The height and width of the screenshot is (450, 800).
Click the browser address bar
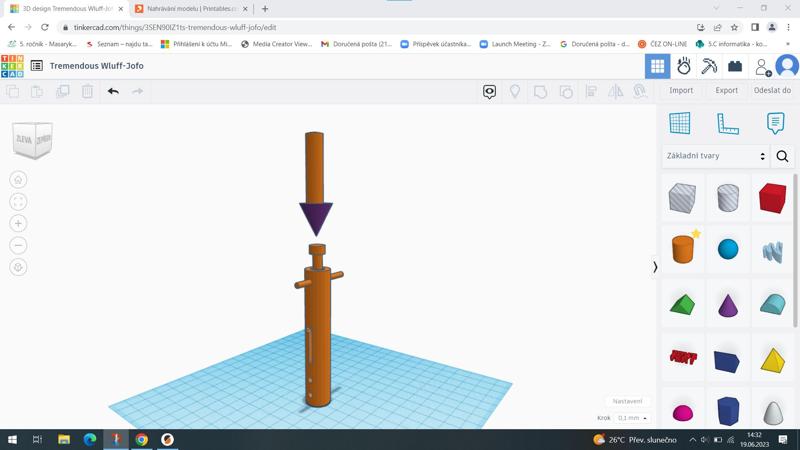click(x=377, y=28)
